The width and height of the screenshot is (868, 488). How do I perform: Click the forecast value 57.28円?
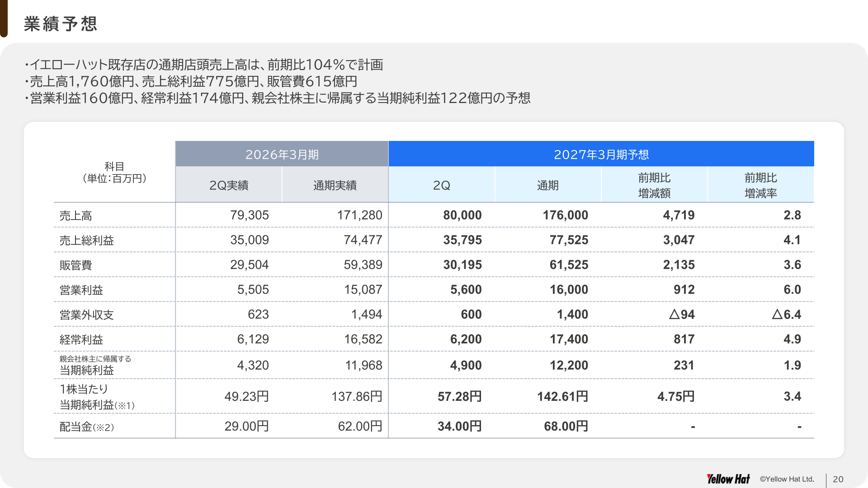pos(459,397)
